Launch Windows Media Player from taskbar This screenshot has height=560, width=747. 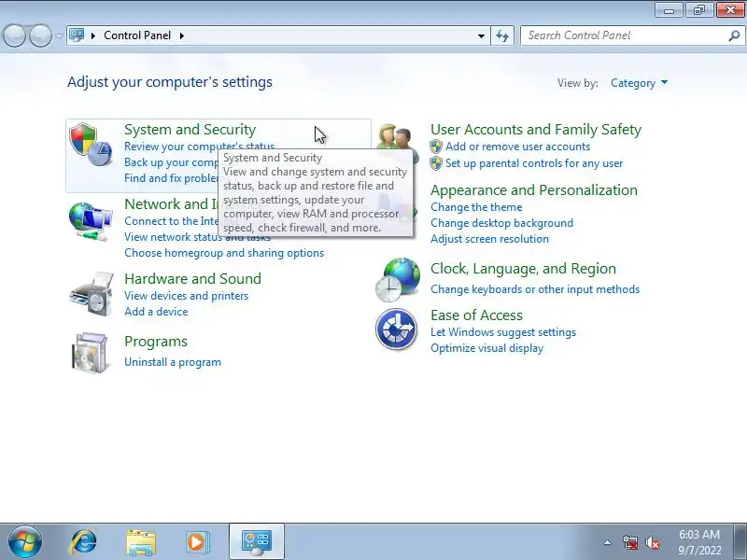pyautogui.click(x=197, y=542)
